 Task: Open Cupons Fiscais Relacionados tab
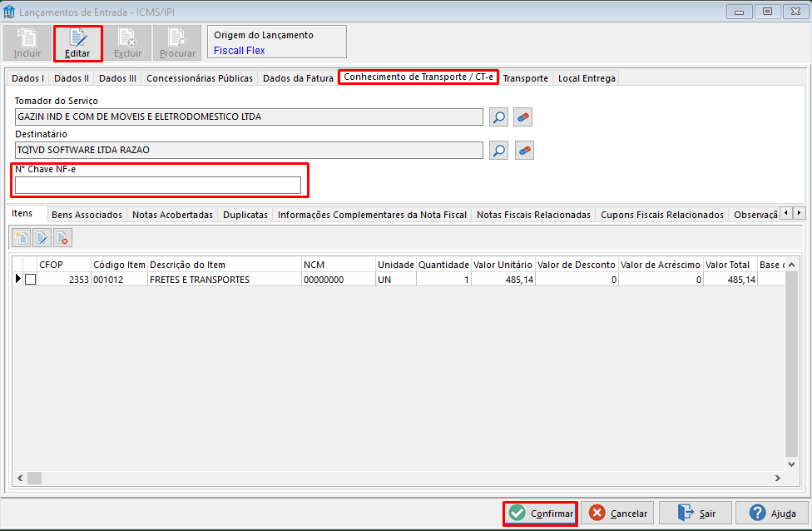[x=661, y=215]
